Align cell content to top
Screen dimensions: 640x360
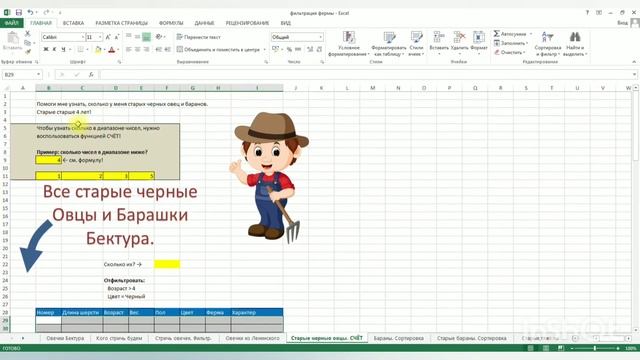tap(129, 37)
